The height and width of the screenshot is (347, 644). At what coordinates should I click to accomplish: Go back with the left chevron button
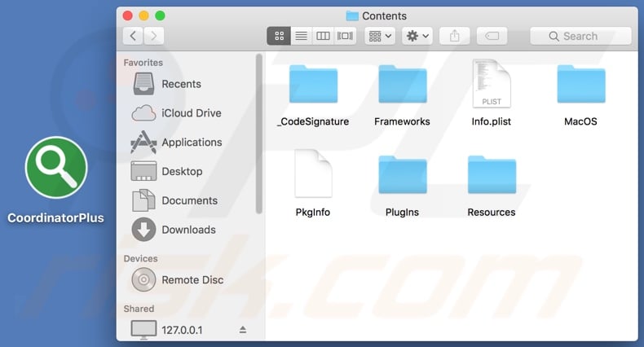tap(133, 36)
